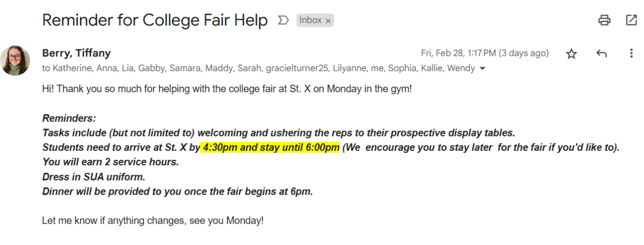Click the bold Reminders: heading
Viewport: 644px width, 245px height.
[x=69, y=119]
